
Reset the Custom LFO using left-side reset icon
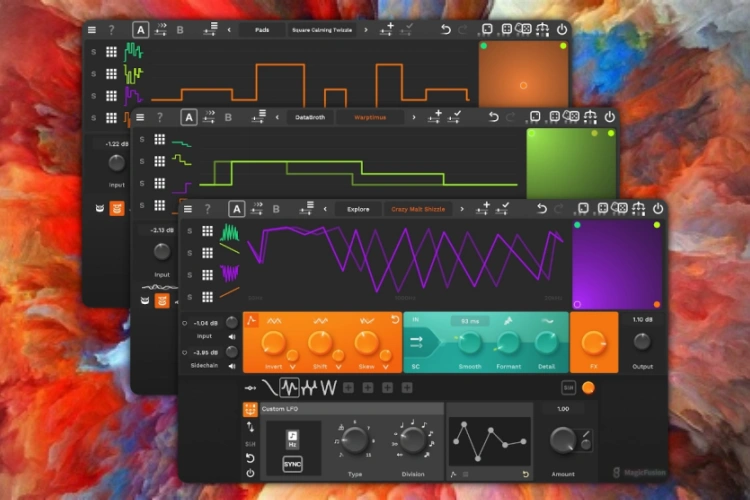coord(250,458)
